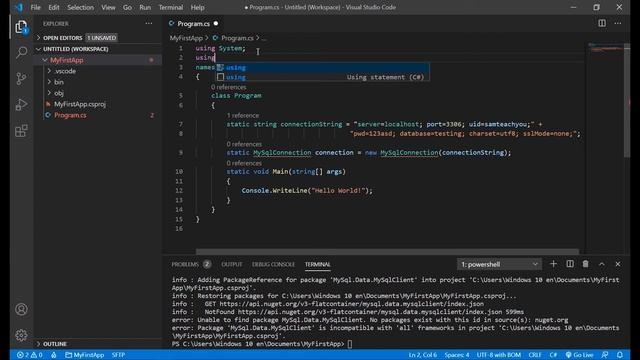
Task: Click the '1 reference' code lens
Action: [243, 116]
